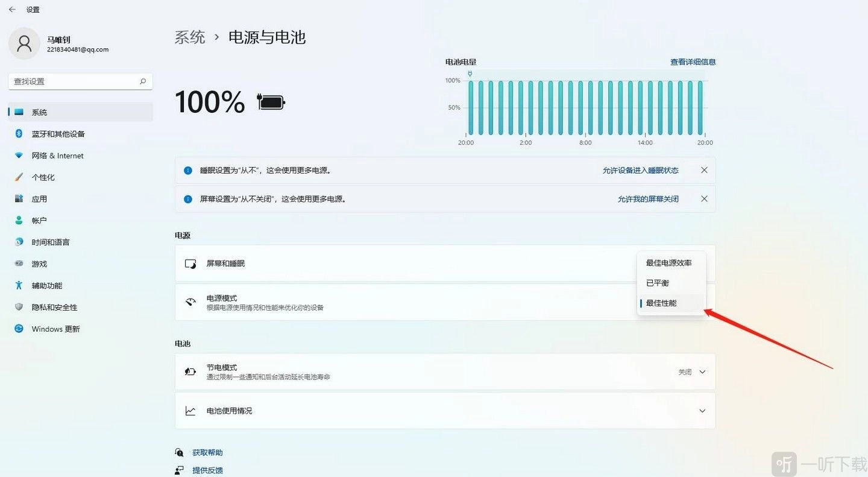868x477 pixels.
Task: Click the Windows 更新 sync icon
Action: tap(19, 329)
